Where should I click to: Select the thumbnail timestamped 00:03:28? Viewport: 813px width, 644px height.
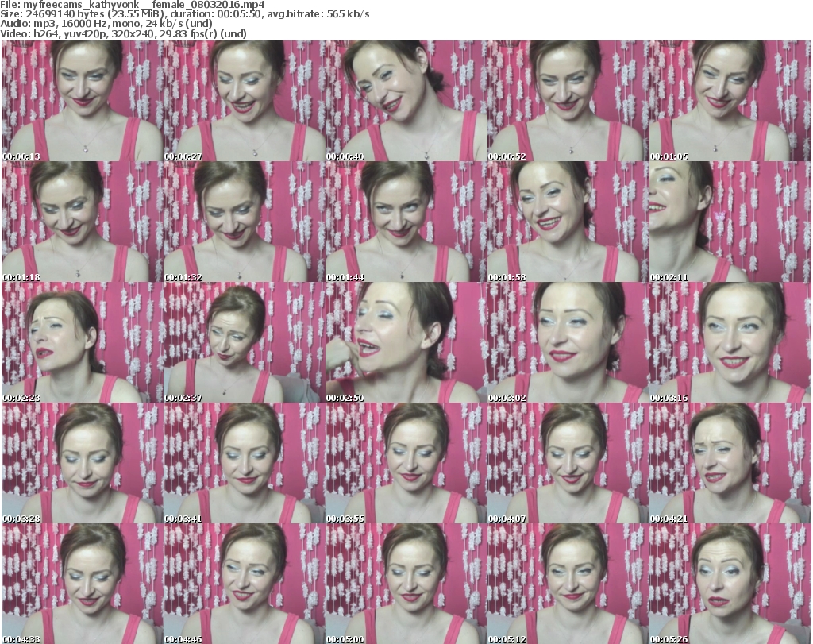point(82,463)
